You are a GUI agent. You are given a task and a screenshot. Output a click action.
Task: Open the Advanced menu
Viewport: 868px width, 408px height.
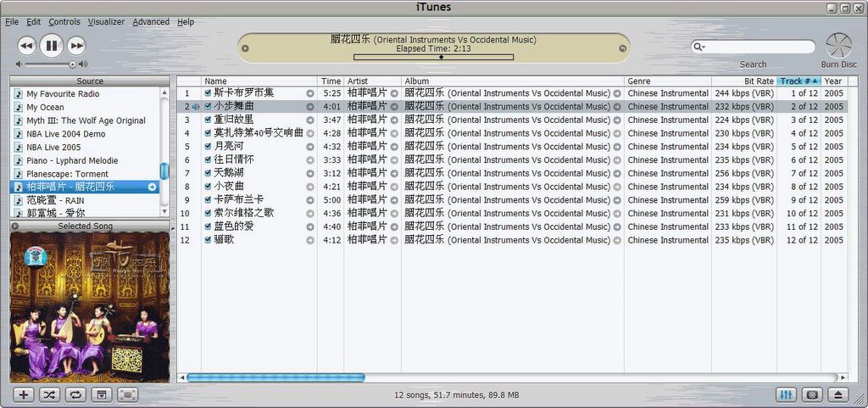tap(151, 21)
